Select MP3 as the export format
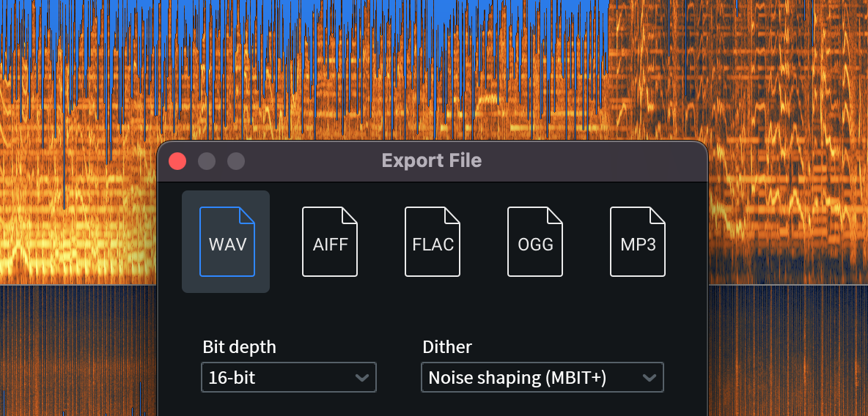Viewport: 868px width, 416px height. (638, 242)
